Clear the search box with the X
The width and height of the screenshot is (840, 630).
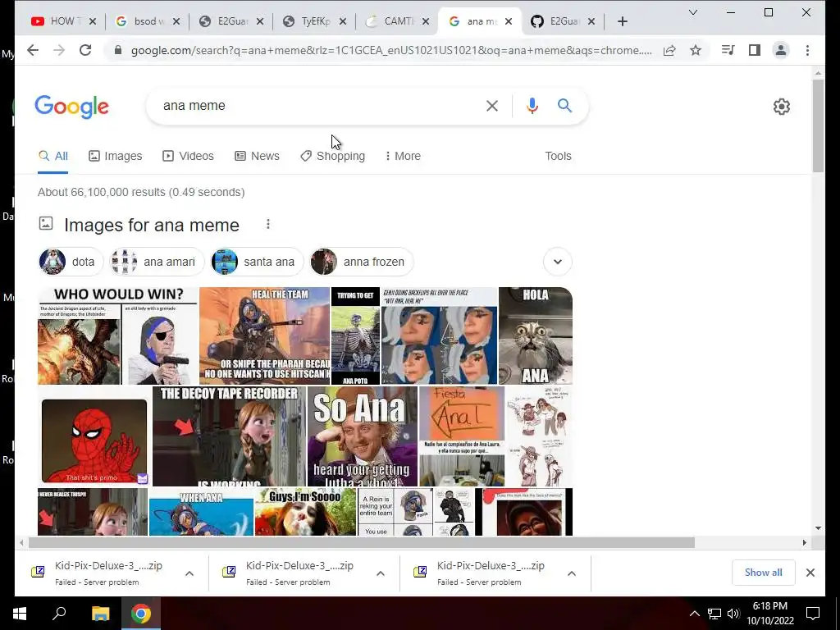click(492, 106)
